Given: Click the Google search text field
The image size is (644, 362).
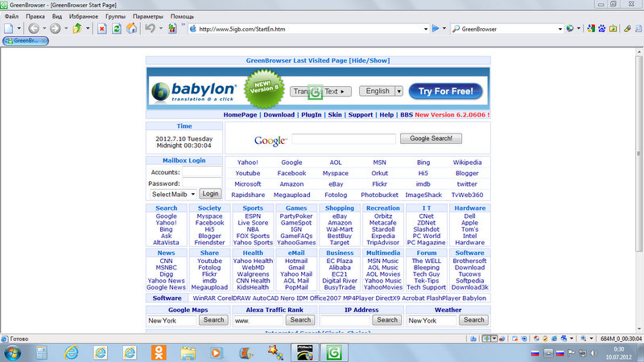Looking at the screenshot, I should [x=344, y=138].
